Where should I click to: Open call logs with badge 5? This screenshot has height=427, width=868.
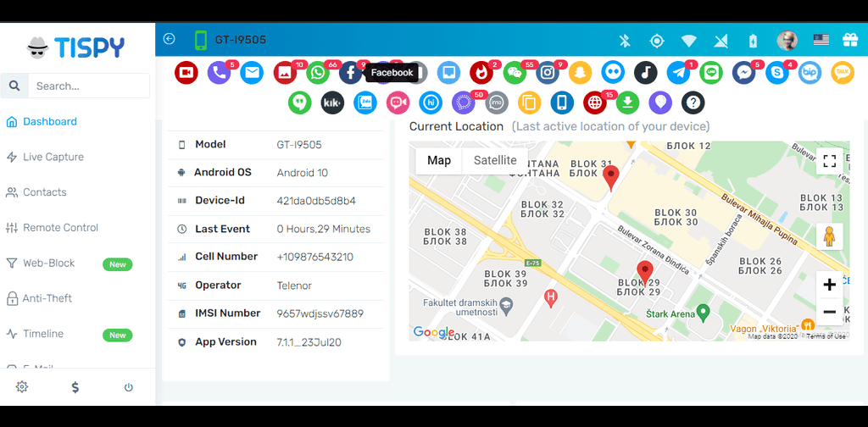pyautogui.click(x=220, y=73)
